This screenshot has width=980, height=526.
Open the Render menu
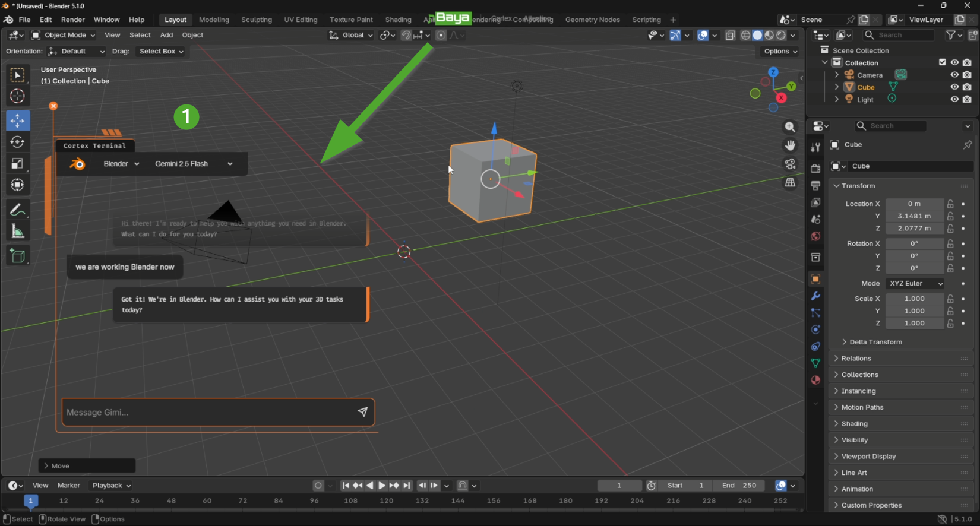point(73,20)
